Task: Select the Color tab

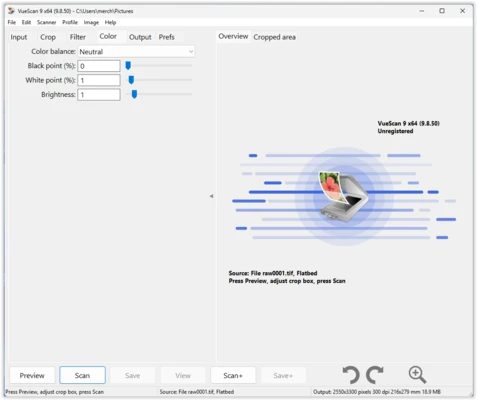Action: [x=108, y=36]
